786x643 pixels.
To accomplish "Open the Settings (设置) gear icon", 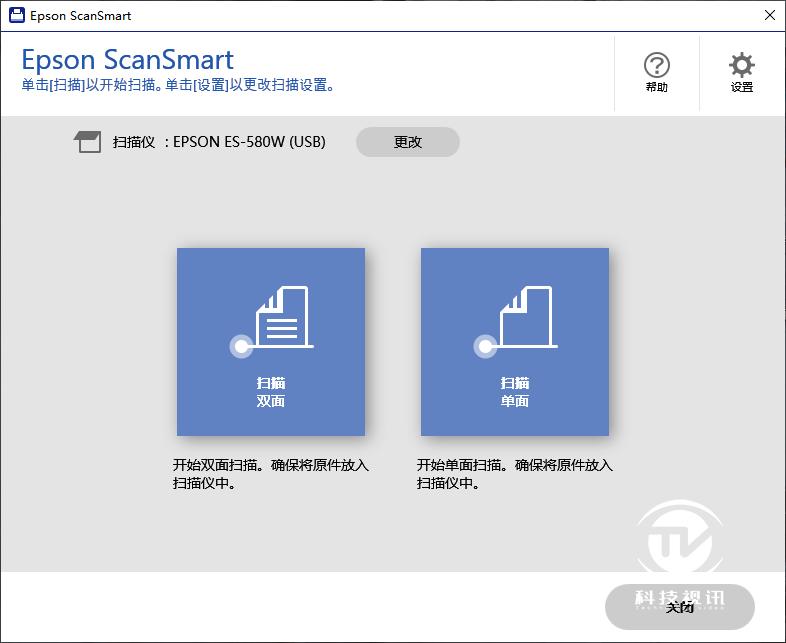I will (x=741, y=73).
